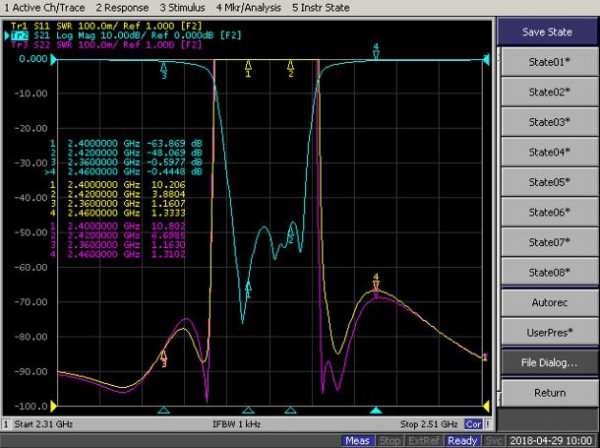Viewport: 600px width, 448px height.
Task: Save to State05* slot
Action: pyautogui.click(x=549, y=182)
